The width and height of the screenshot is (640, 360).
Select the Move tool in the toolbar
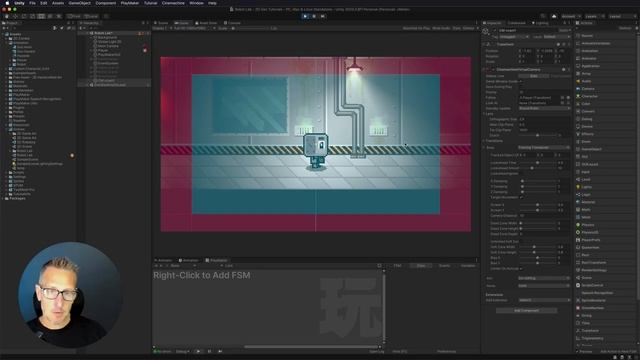click(15, 16)
